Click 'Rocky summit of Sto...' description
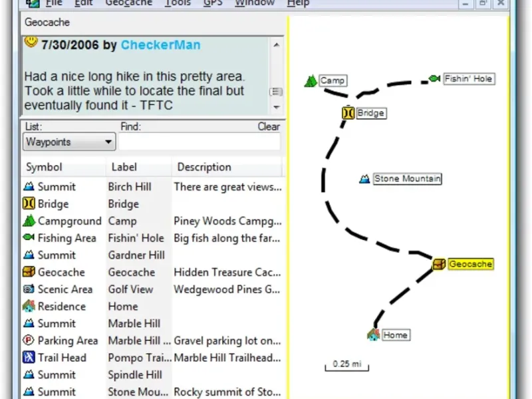Screen dimensions: 532x399 227,392
